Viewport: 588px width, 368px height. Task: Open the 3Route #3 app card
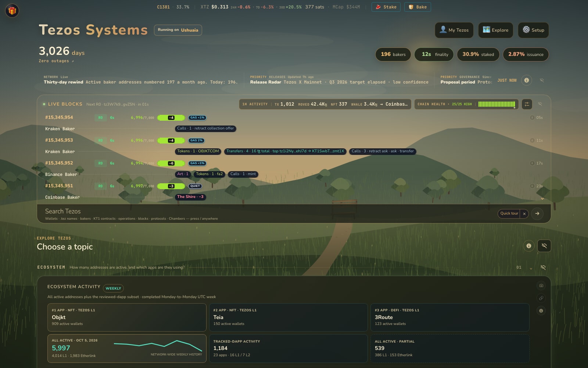tap(450, 317)
